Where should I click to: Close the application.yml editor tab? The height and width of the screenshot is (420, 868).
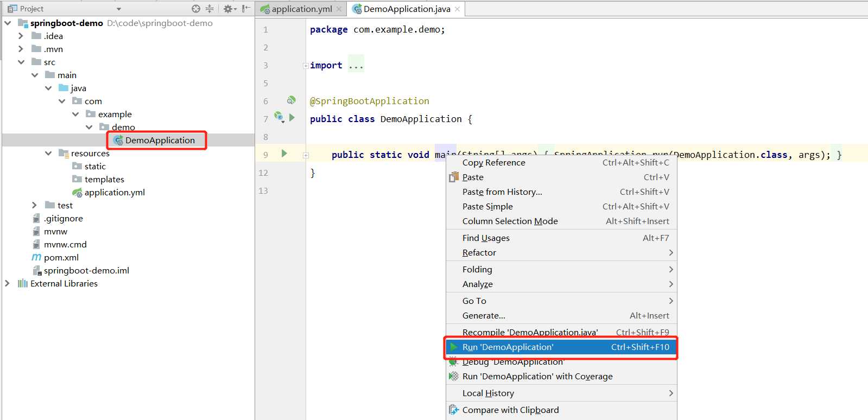(339, 9)
